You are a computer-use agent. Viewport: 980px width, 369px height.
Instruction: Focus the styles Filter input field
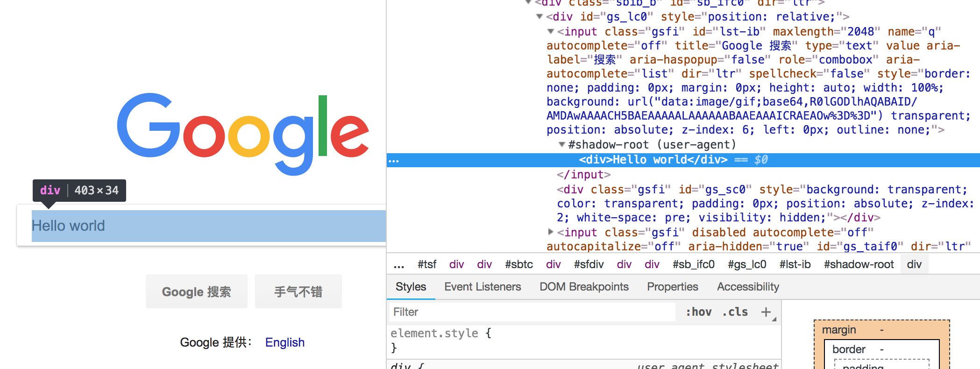tap(533, 312)
